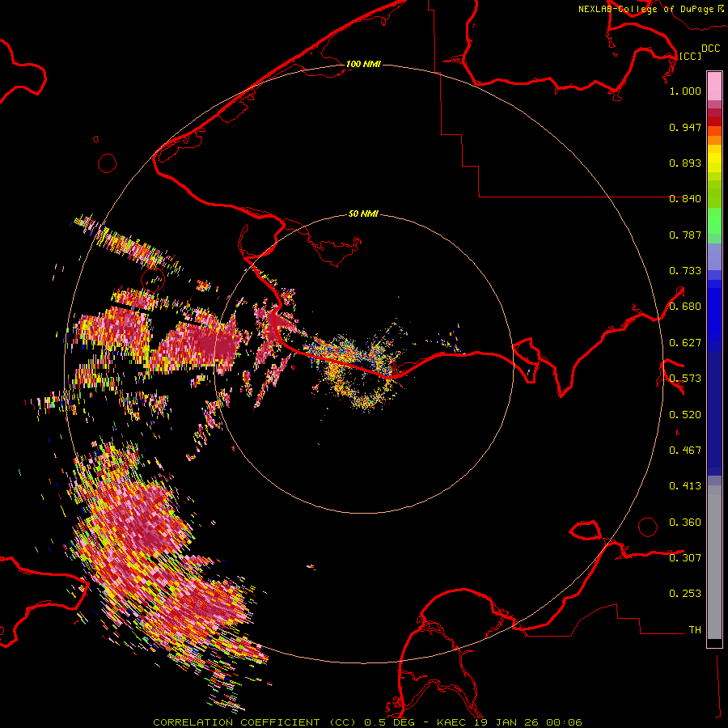This screenshot has height=728, width=728.
Task: Click the 0.413 color scale value
Action: 685,486
